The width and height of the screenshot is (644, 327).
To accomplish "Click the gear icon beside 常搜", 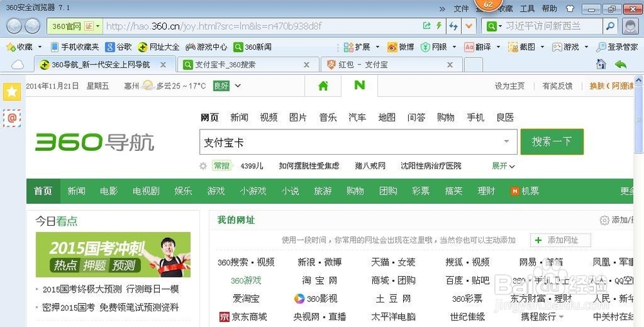I will (x=203, y=166).
